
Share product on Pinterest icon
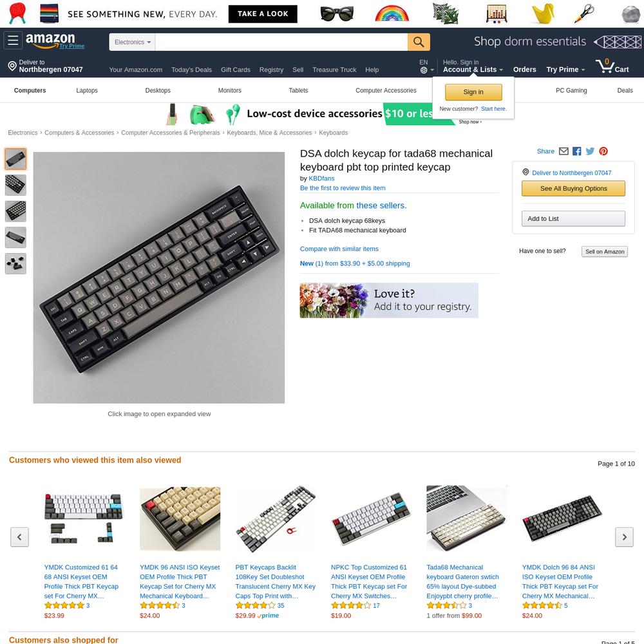tap(603, 151)
